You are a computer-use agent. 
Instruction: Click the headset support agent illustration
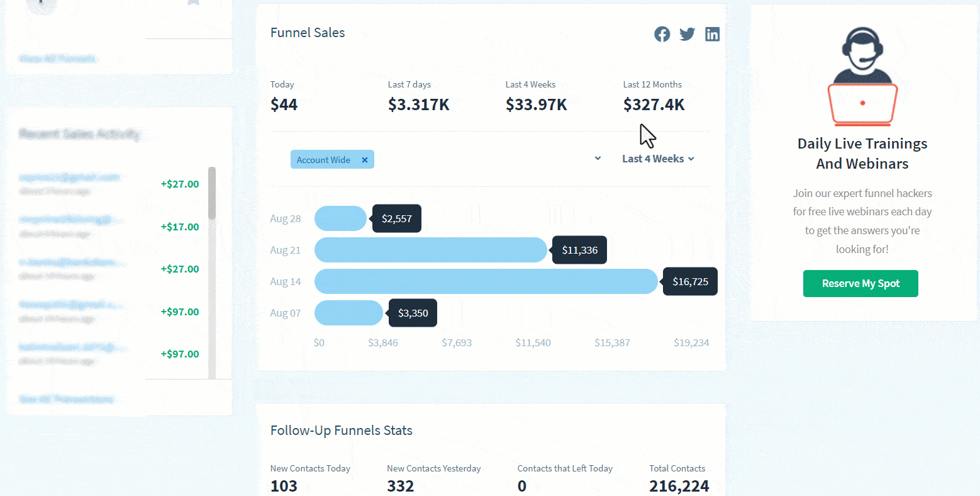(x=862, y=76)
